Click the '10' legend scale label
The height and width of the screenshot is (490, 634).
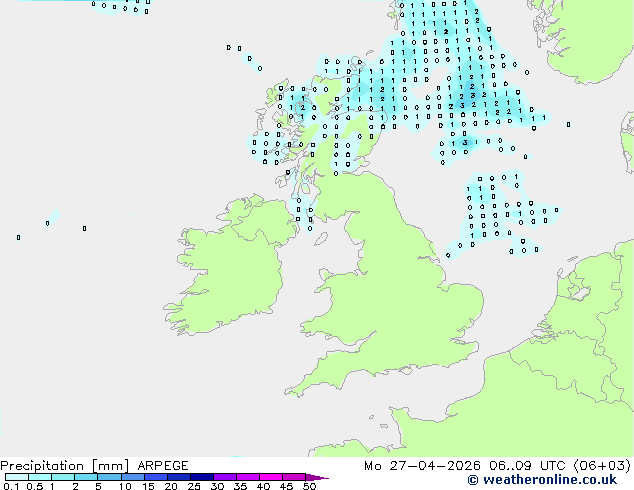click(x=125, y=486)
